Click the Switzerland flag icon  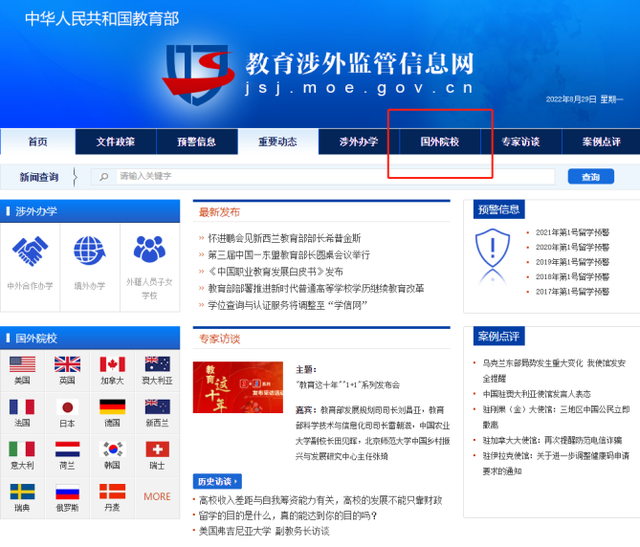[157, 449]
